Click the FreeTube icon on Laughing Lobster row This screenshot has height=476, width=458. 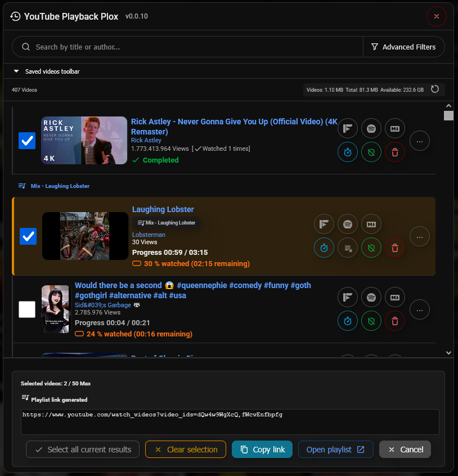(324, 224)
